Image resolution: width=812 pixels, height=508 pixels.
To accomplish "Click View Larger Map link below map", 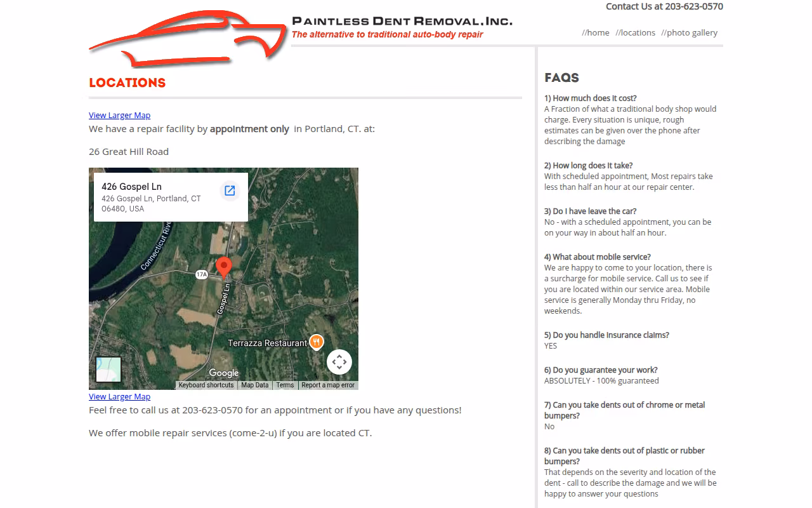I will coord(119,396).
